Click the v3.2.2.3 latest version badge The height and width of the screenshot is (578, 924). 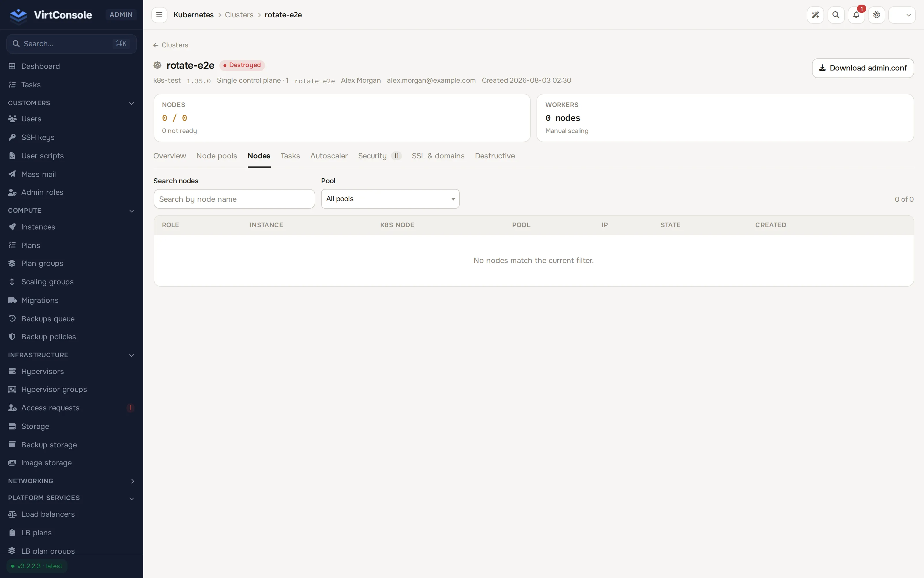[x=37, y=566]
